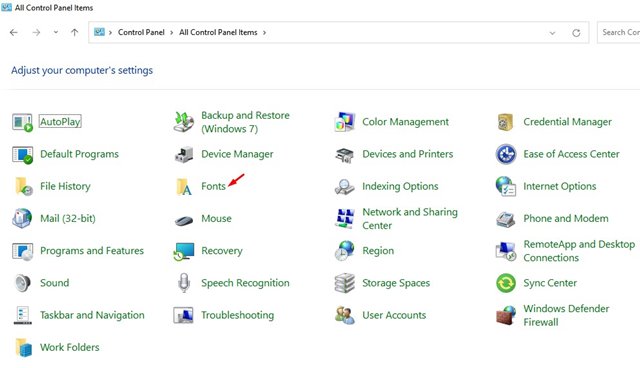Expand the address bar history dropdown

[552, 33]
